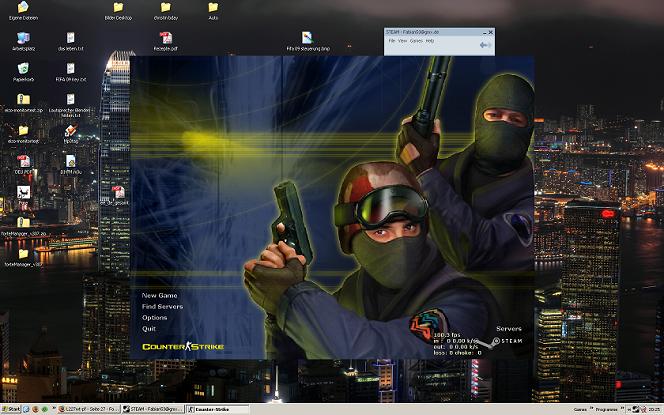The image size is (664, 415).
Task: Select ForteManager folder icon
Action: click(x=23, y=257)
